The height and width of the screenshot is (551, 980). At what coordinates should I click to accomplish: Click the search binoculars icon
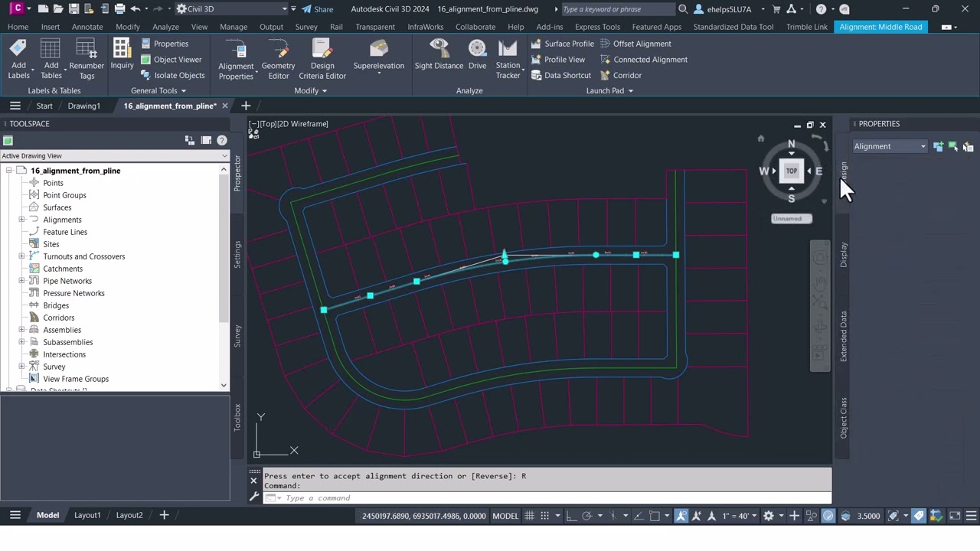pos(683,9)
